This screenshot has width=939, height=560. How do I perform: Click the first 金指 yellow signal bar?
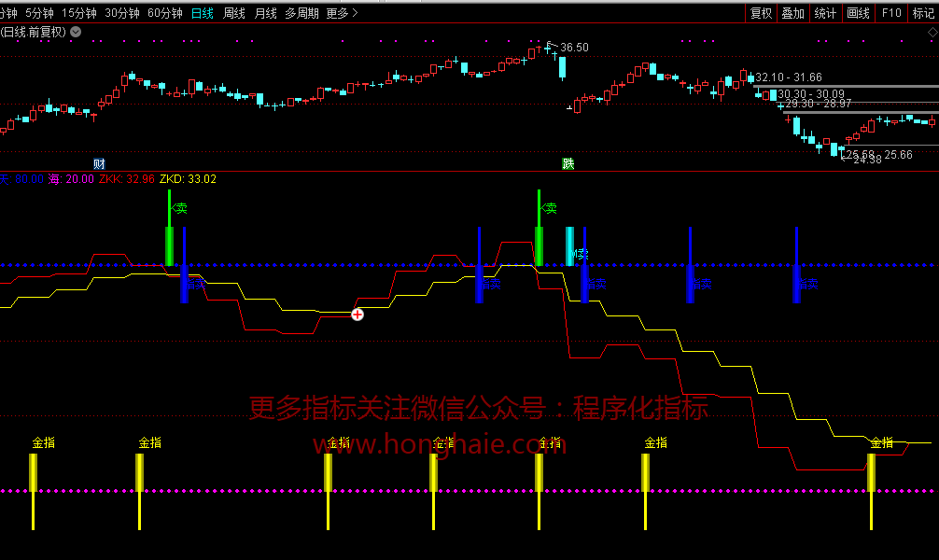34,472
